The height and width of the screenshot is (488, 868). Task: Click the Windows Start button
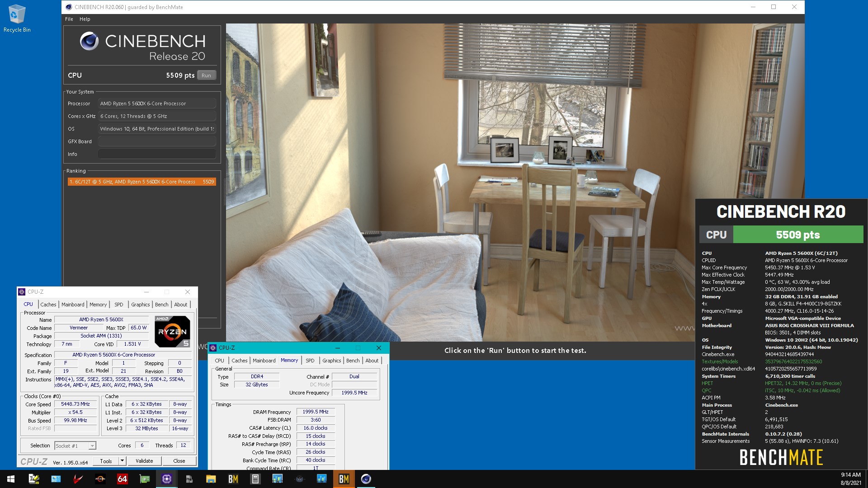pos(11,479)
